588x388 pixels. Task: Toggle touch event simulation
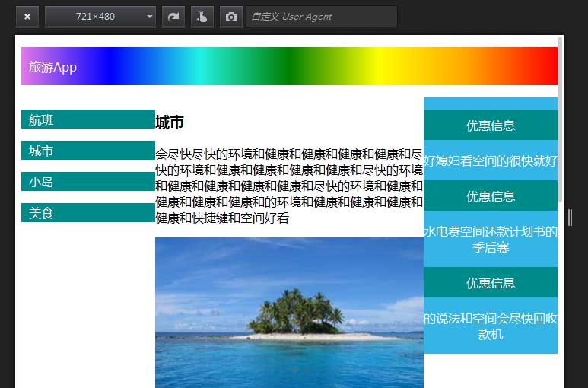pyautogui.click(x=202, y=17)
